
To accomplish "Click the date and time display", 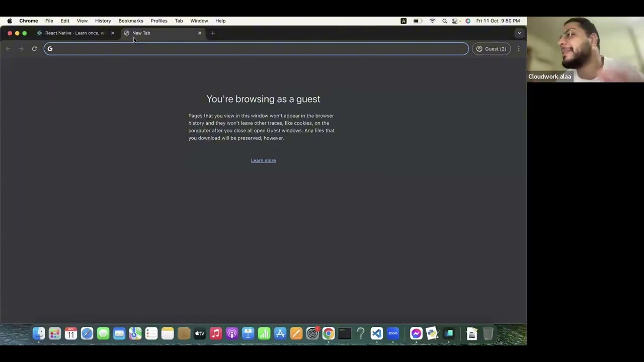I will [498, 21].
